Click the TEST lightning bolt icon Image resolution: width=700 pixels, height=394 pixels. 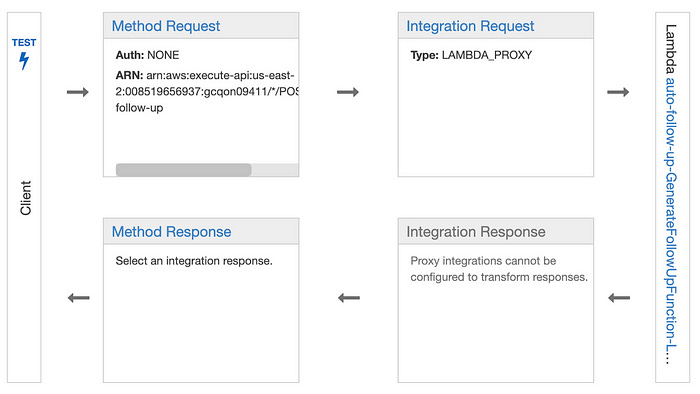(x=24, y=61)
